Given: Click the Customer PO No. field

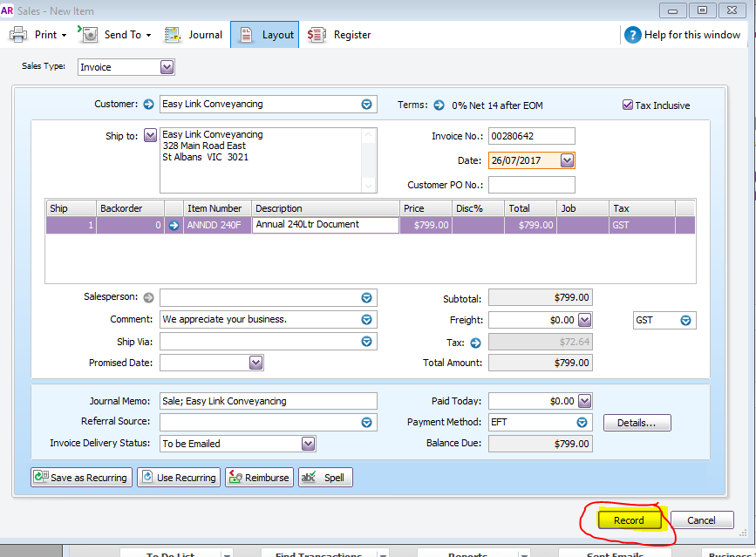Looking at the screenshot, I should tap(531, 185).
